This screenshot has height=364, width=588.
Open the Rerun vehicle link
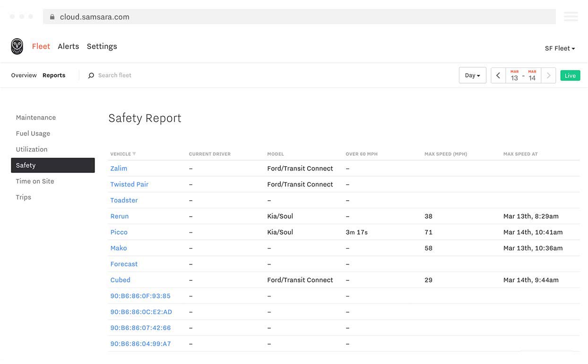tap(120, 216)
